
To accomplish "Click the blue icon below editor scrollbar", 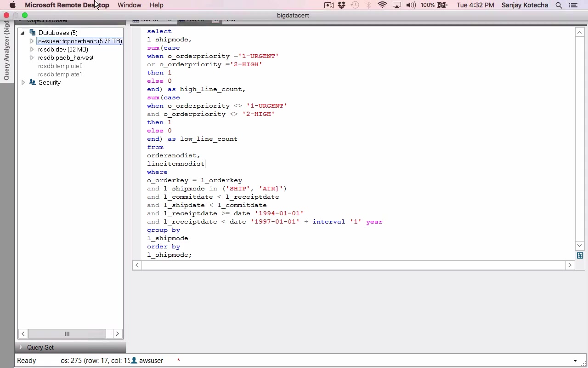I will 580,255.
